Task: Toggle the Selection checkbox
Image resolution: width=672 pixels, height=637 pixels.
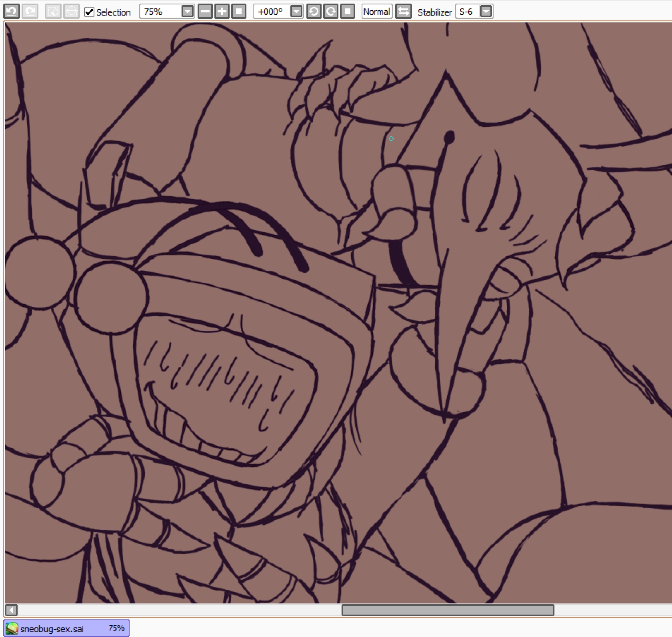Action: tap(89, 12)
